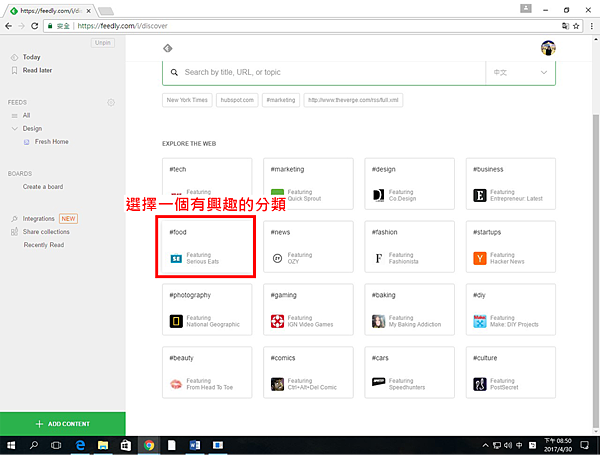Click the Hacker News logo icon

pos(479,259)
